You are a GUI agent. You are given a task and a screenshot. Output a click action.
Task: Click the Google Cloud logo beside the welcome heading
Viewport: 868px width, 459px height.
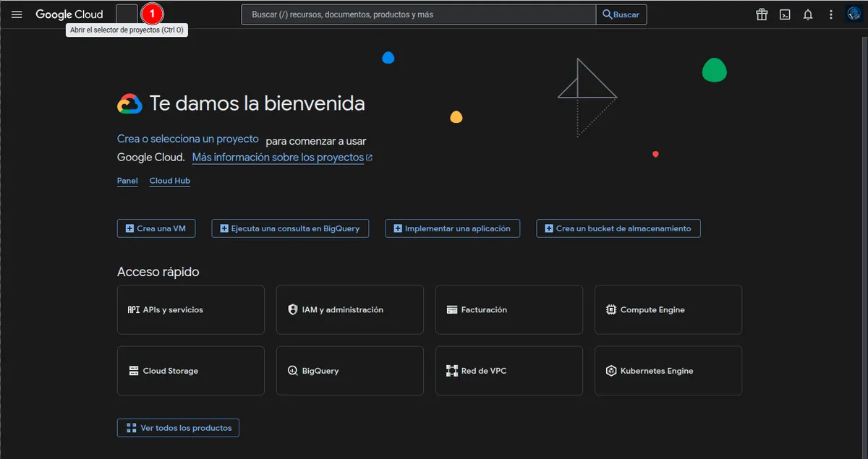[130, 104]
